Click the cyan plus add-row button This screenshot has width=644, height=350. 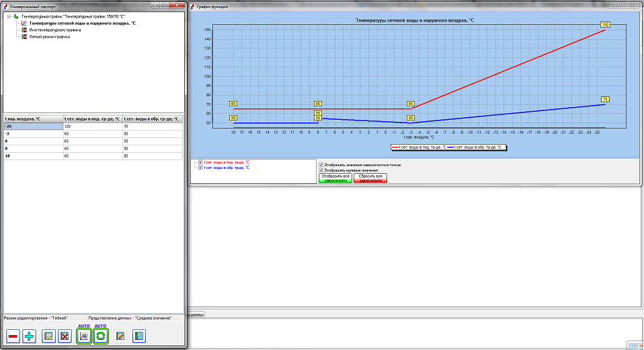coord(29,337)
